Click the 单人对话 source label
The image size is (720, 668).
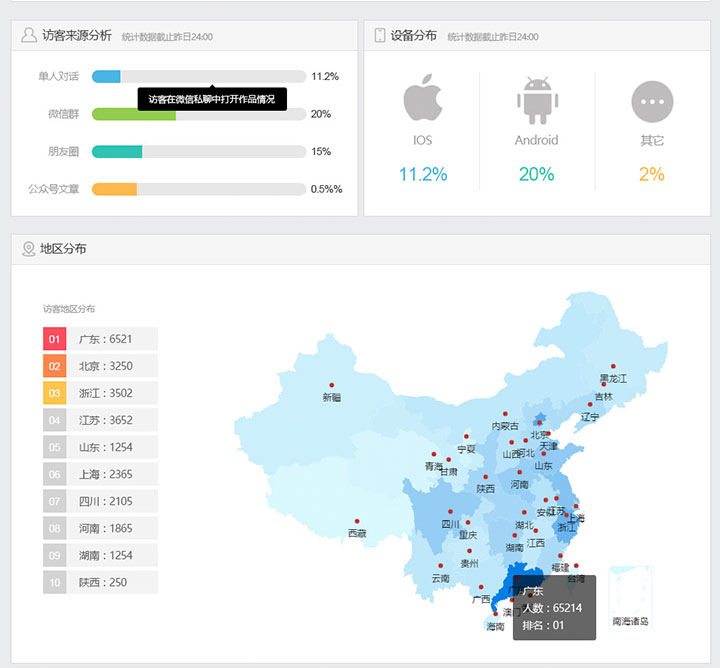[58, 76]
